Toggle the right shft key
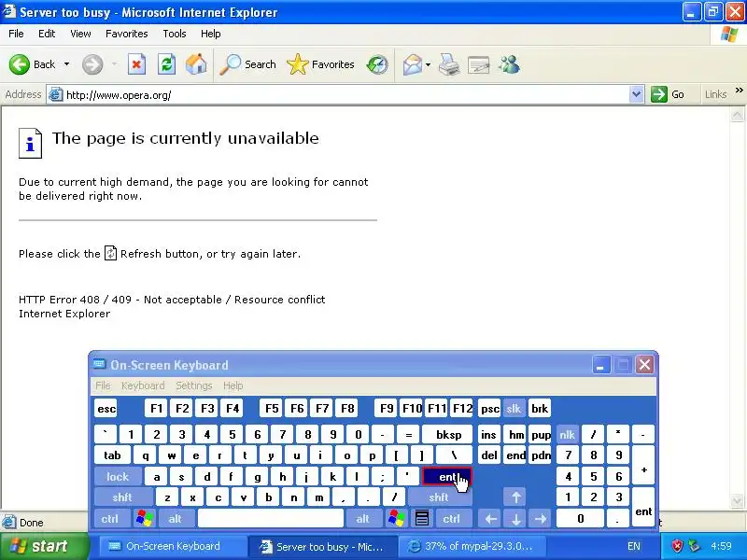Screen dimensions: 747x560 (439, 497)
